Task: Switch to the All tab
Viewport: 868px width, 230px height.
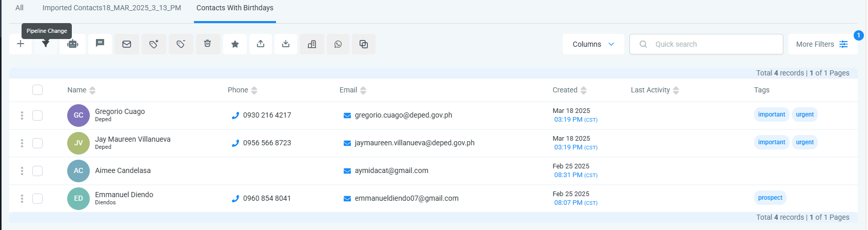Action: [x=19, y=8]
